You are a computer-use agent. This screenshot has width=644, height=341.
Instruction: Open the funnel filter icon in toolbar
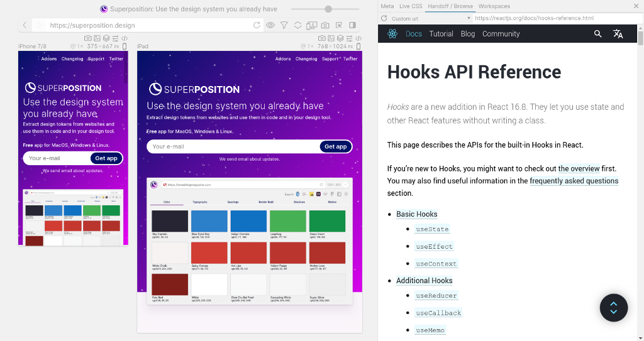[x=284, y=25]
